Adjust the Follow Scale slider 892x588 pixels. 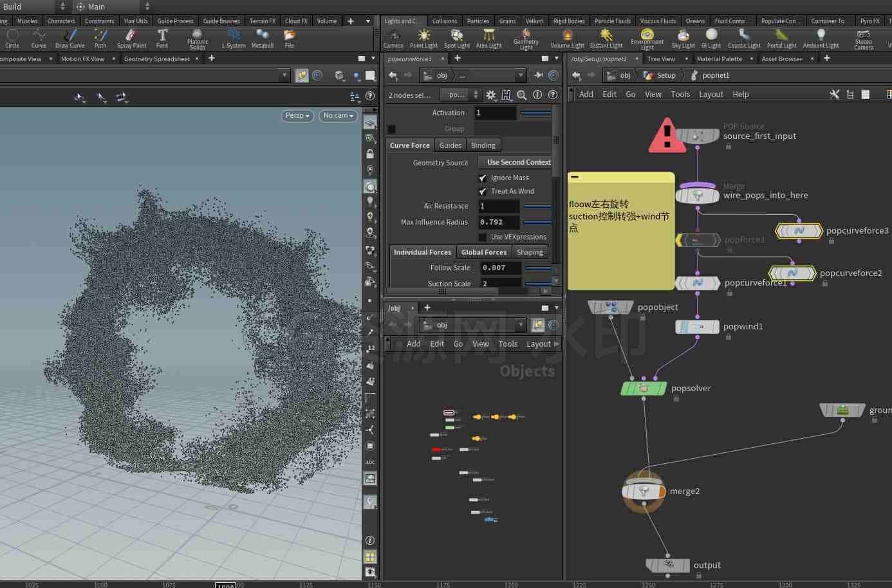(538, 268)
